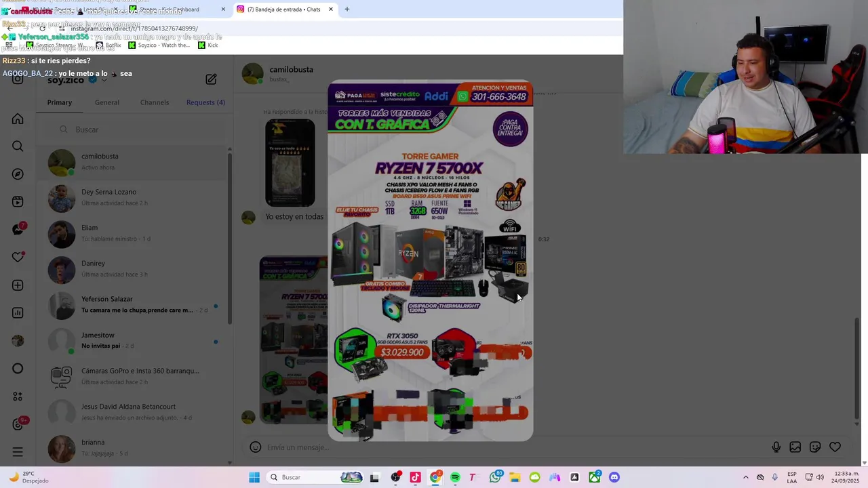This screenshot has height=488, width=868.
Task: Open the Messages icon with red badge
Action: coord(18,230)
